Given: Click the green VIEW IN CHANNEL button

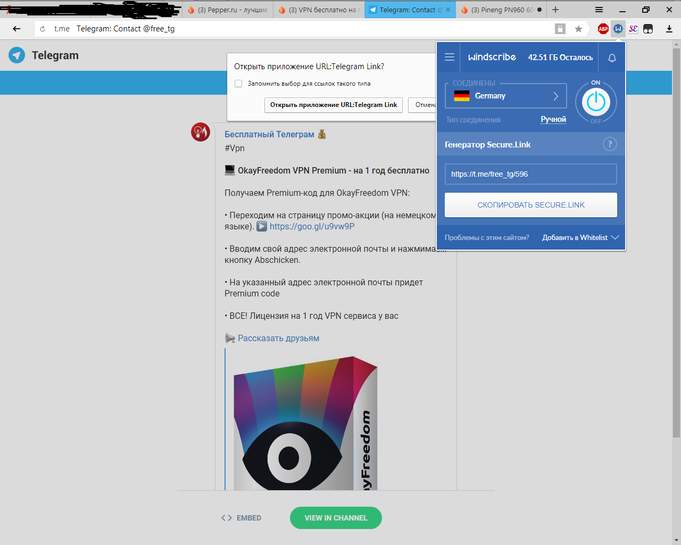Looking at the screenshot, I should [336, 518].
